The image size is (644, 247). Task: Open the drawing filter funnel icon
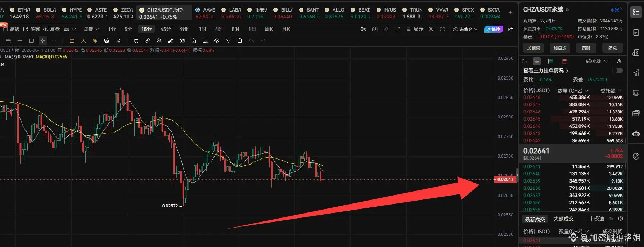pos(228,41)
